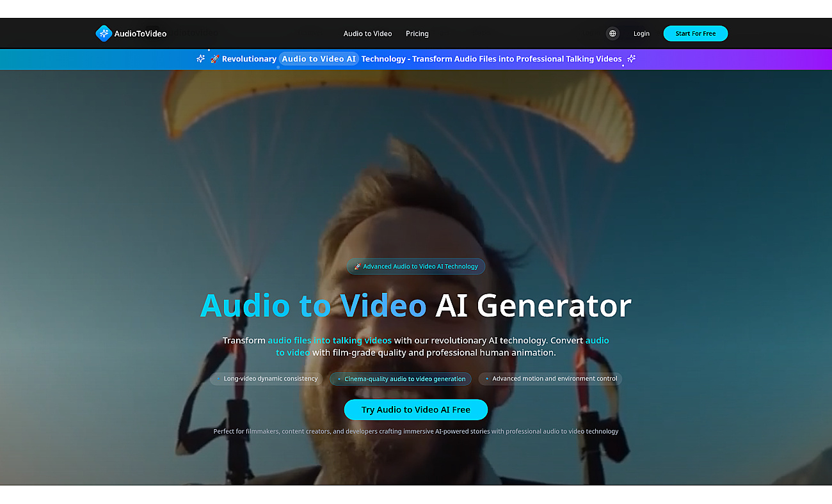Open the Audio to Video nav item

tap(367, 34)
